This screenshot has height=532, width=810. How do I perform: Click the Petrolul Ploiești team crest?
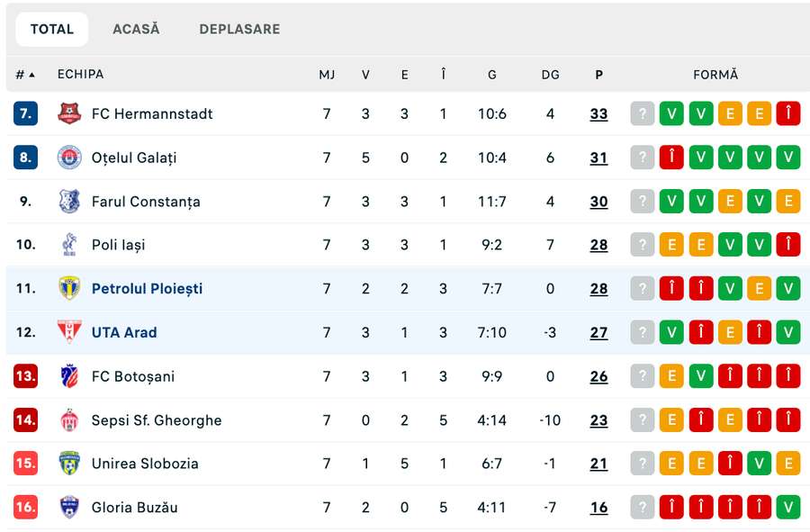tap(69, 288)
